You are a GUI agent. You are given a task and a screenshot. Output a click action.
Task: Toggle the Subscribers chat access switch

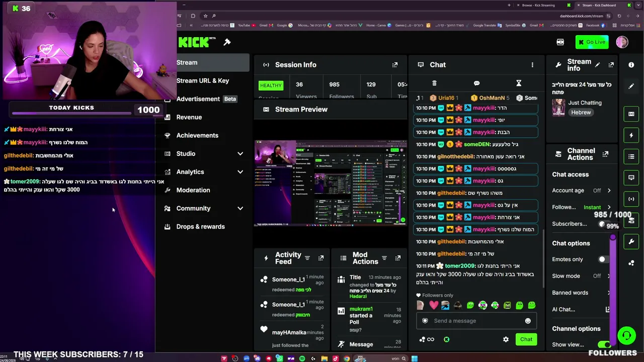pos(603,224)
